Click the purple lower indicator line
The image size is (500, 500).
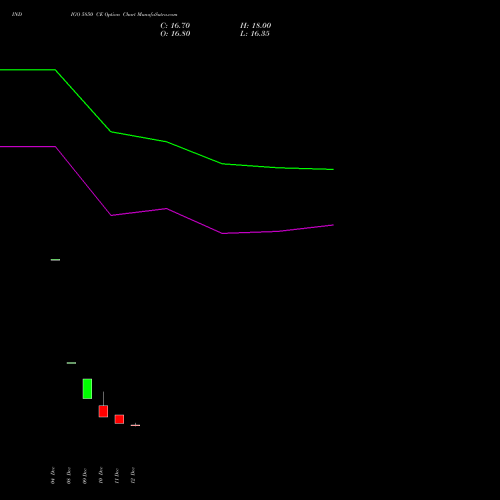pos(167,209)
